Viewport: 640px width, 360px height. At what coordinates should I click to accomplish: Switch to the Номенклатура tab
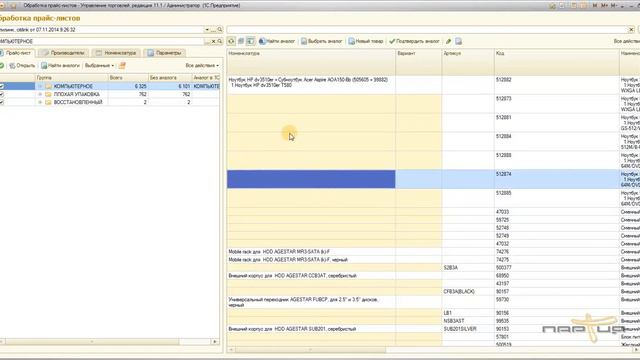tap(116, 53)
